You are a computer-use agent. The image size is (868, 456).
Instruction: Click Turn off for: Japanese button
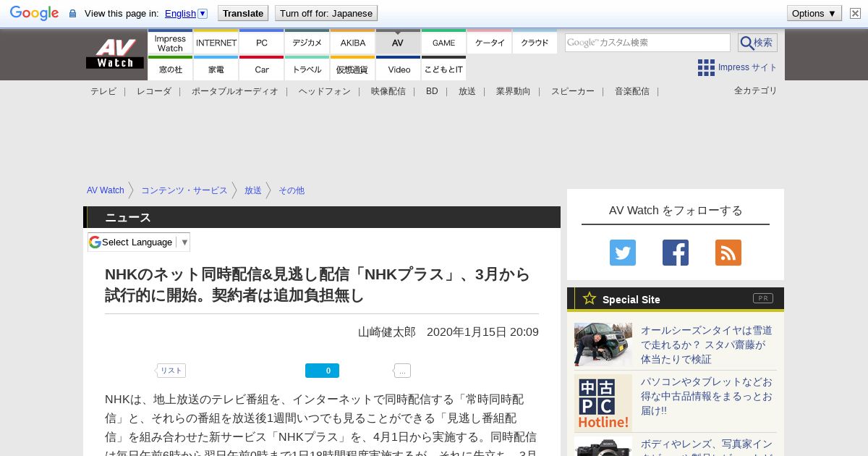pyautogui.click(x=326, y=13)
